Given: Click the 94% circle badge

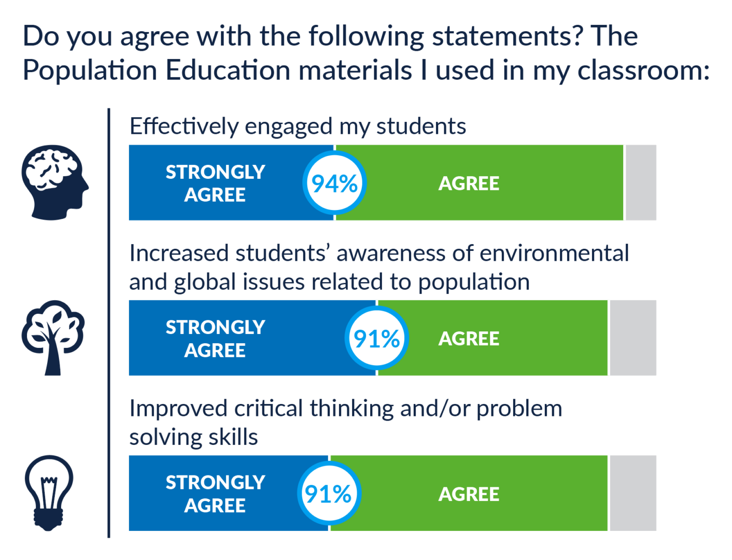Looking at the screenshot, I should (334, 183).
